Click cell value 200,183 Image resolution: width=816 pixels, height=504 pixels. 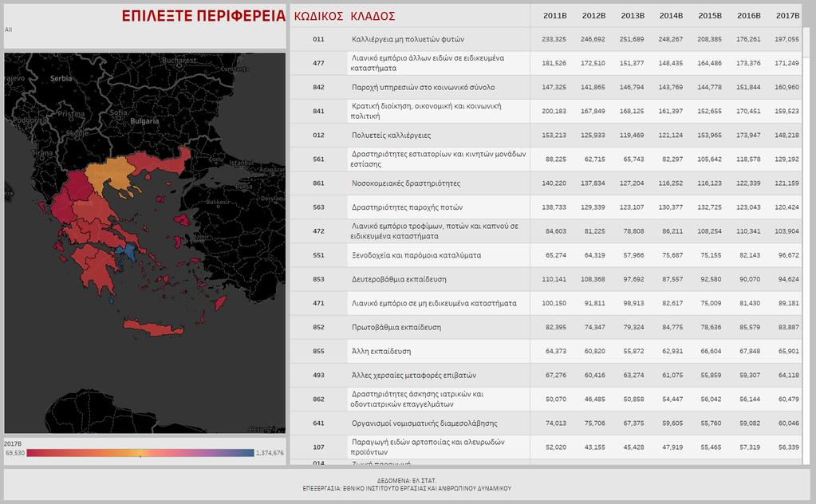coord(554,111)
